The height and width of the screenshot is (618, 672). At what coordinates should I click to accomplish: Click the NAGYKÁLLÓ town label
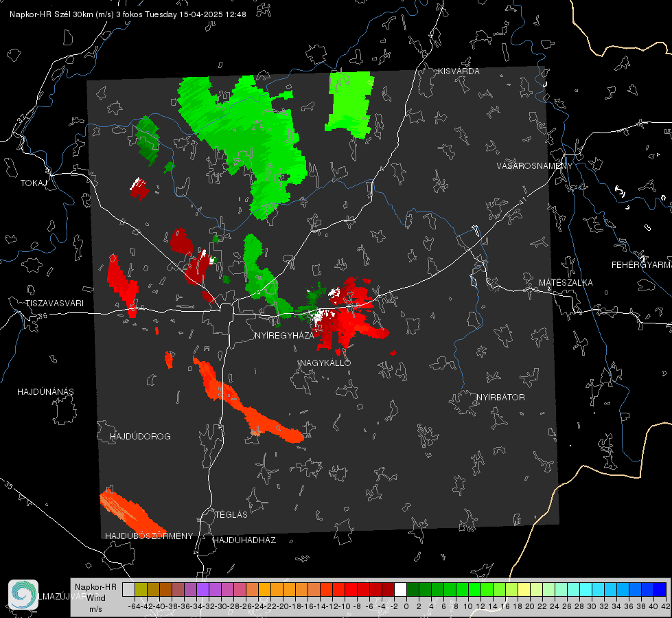coord(325,363)
